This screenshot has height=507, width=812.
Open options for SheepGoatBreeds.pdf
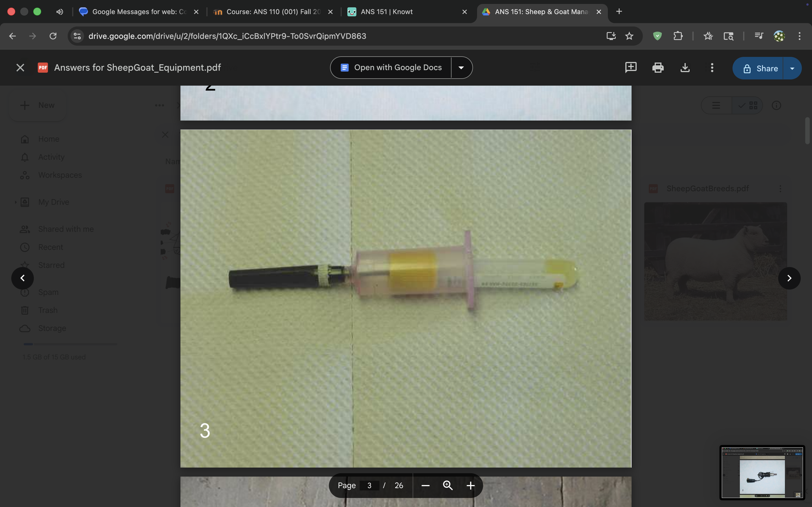pyautogui.click(x=780, y=188)
